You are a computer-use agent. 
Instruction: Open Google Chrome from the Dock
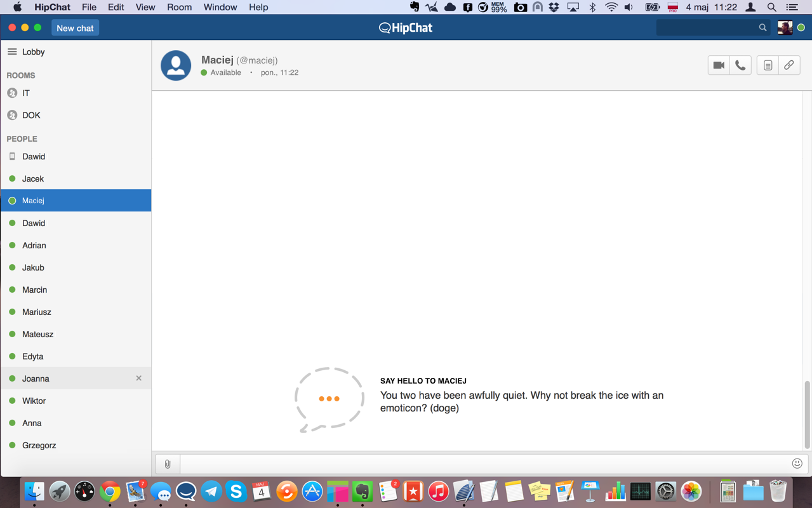point(110,491)
